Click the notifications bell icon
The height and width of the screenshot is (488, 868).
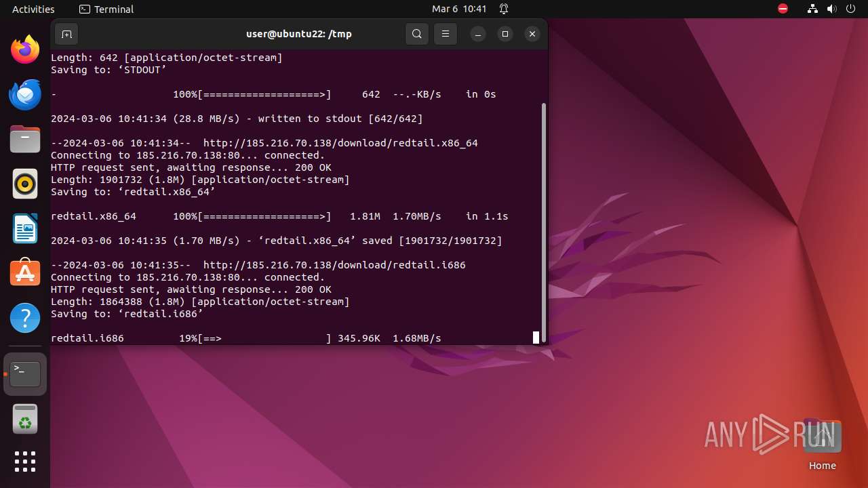pyautogui.click(x=504, y=9)
